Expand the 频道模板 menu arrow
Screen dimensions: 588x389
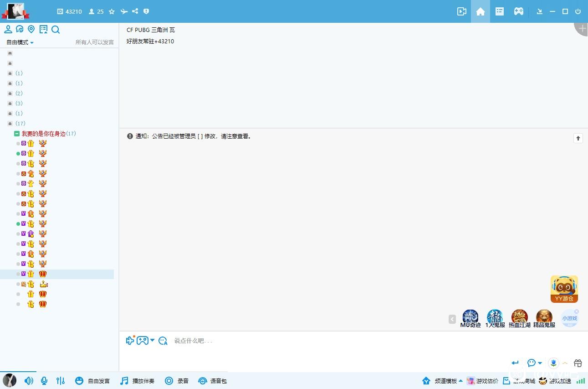pyautogui.click(x=460, y=381)
